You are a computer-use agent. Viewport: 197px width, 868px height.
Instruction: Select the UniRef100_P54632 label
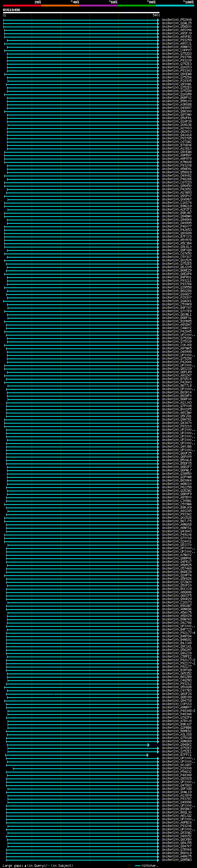[177, 772]
